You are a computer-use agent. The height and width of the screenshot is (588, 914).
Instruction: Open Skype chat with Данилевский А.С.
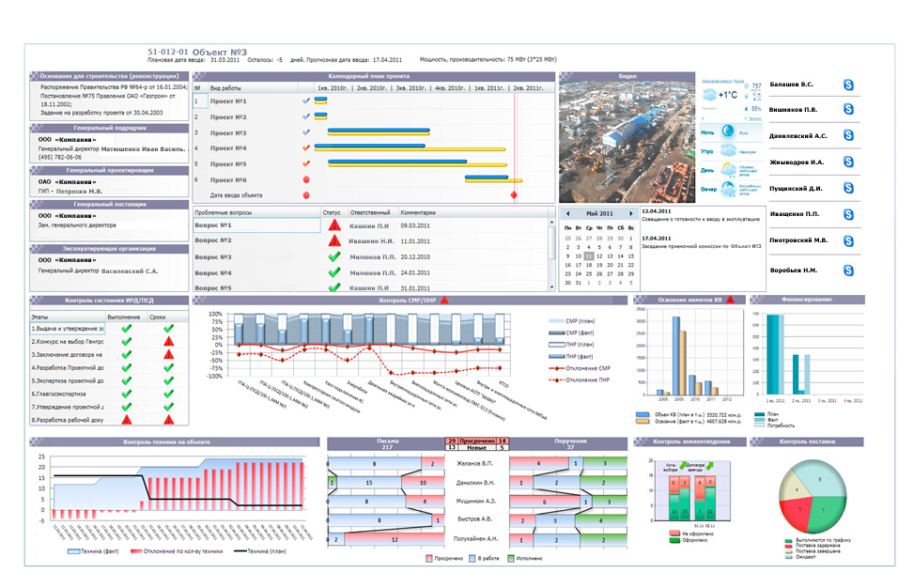(x=848, y=135)
